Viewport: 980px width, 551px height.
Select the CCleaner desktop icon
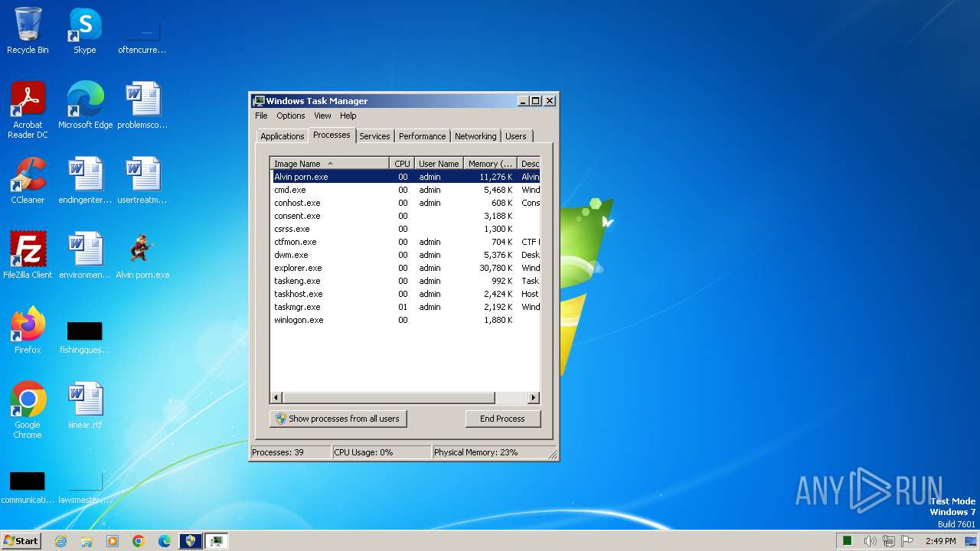(x=28, y=181)
